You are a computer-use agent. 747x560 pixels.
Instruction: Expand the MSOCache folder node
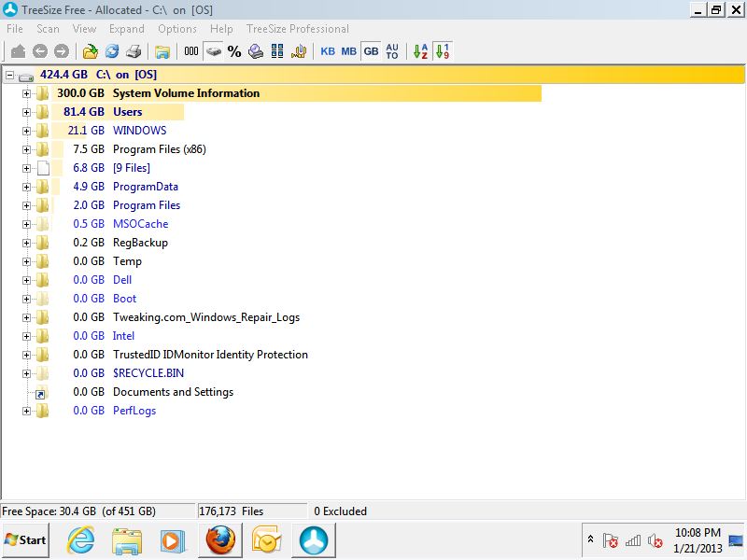click(x=26, y=224)
